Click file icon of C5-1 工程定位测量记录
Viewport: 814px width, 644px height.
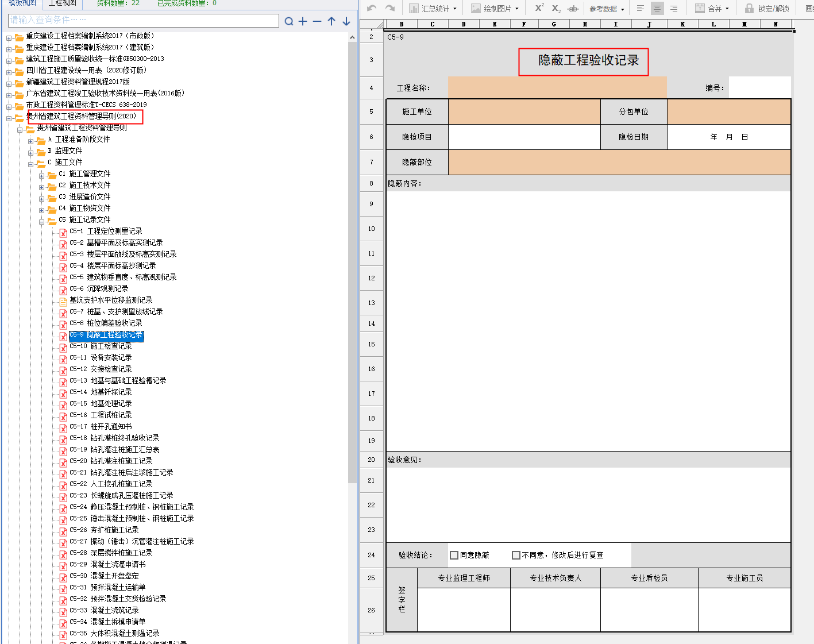pyautogui.click(x=63, y=232)
